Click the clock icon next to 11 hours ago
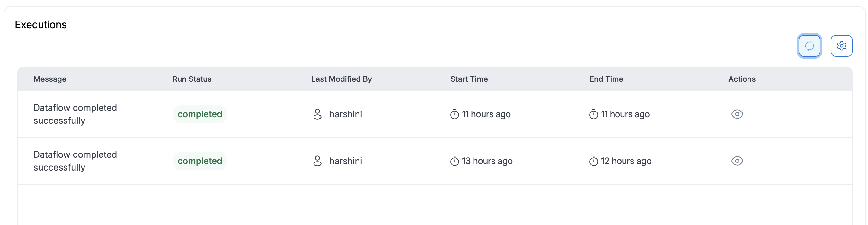 455,114
